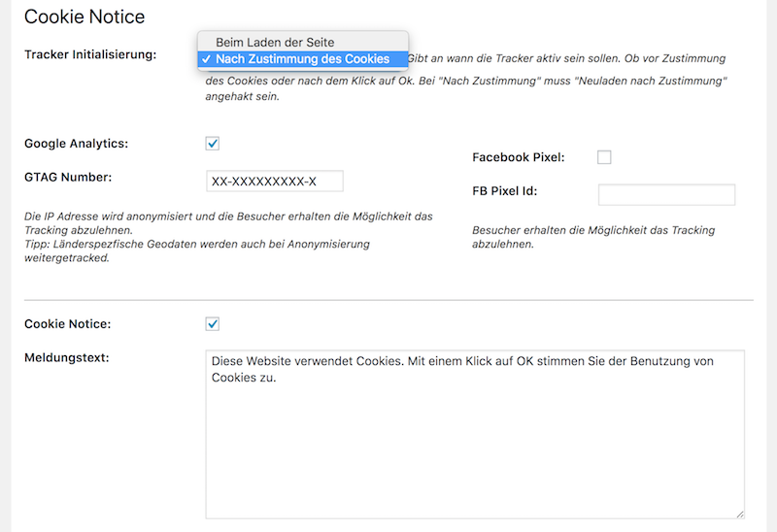Click the Facebook tracking opt-out hint text

point(592,237)
